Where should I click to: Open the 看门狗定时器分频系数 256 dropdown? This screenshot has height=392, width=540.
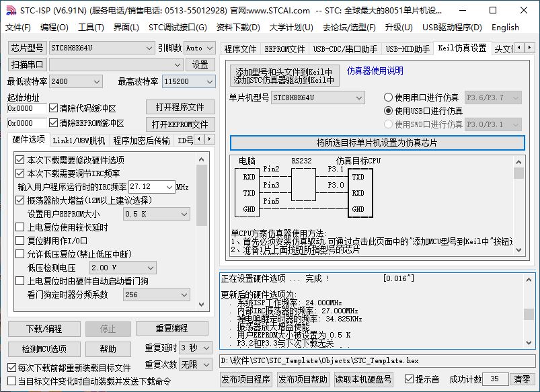coord(157,295)
